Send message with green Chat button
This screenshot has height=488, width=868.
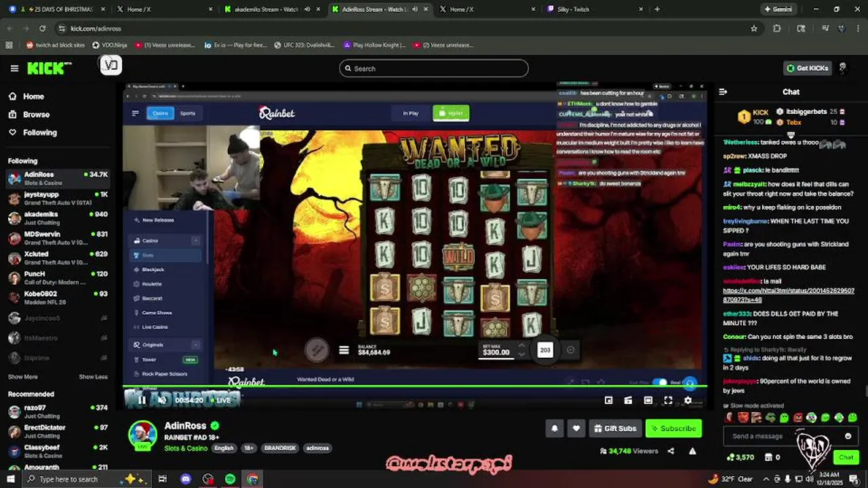(846, 457)
